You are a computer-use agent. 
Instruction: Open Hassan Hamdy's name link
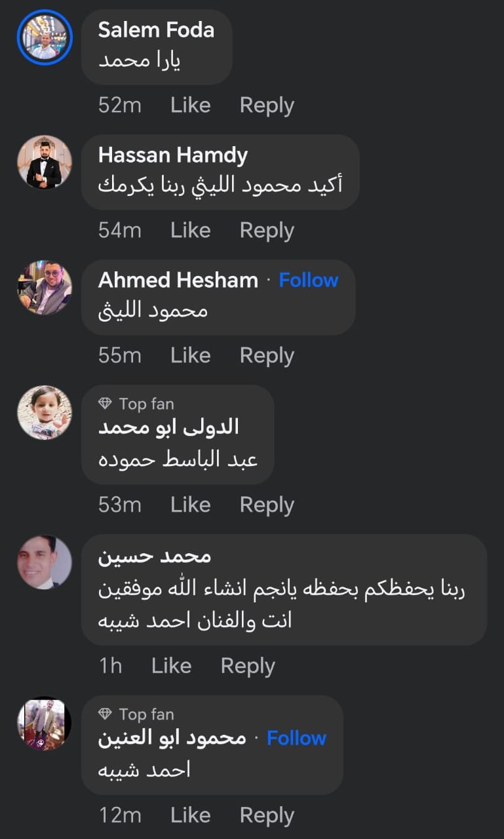(x=173, y=155)
